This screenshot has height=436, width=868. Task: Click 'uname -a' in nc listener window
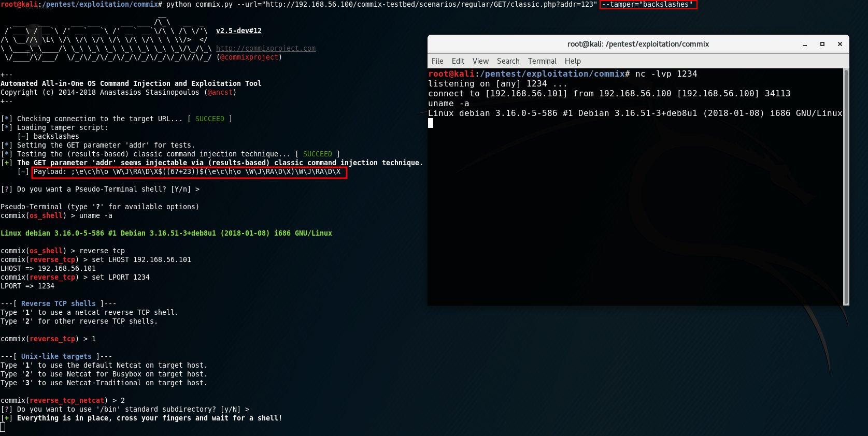pos(449,104)
